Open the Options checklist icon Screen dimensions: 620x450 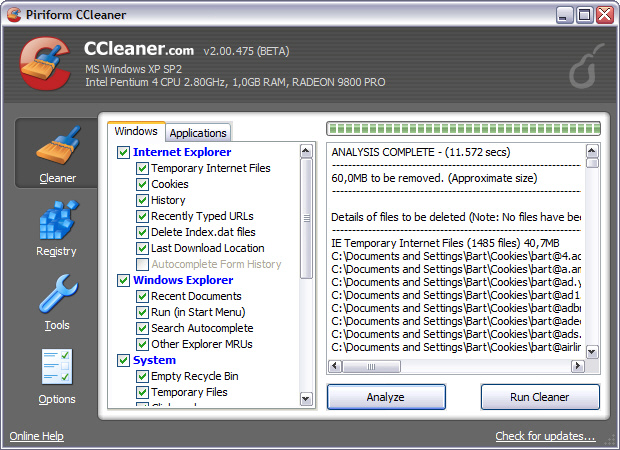(x=57, y=367)
